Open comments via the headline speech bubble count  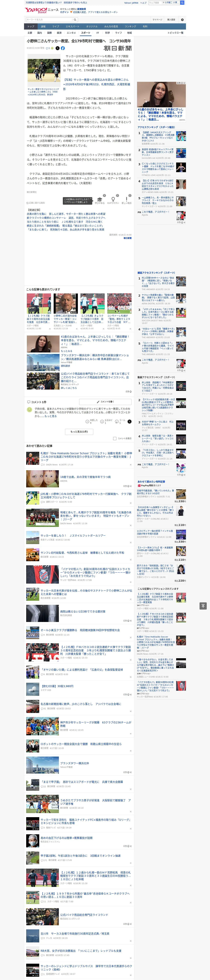click(48, 48)
